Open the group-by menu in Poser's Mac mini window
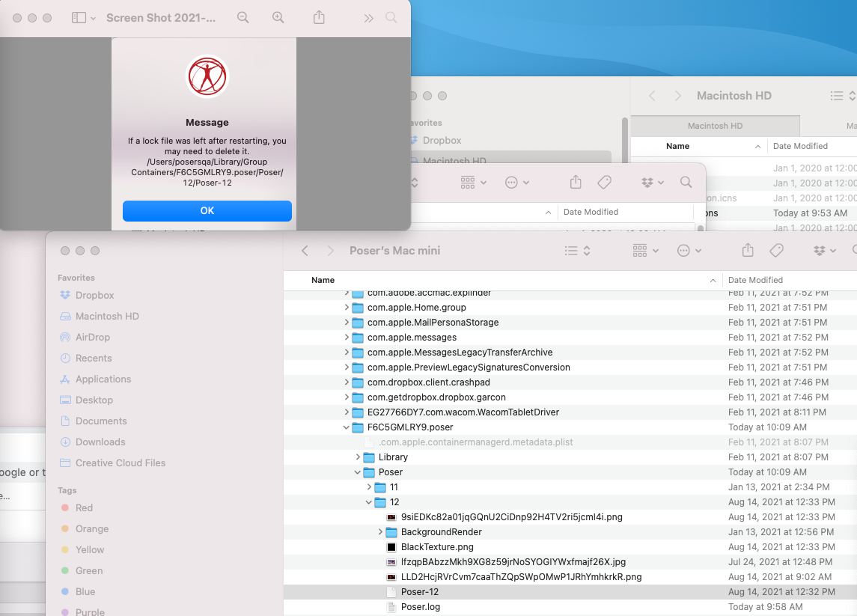The image size is (857, 616). tap(645, 250)
